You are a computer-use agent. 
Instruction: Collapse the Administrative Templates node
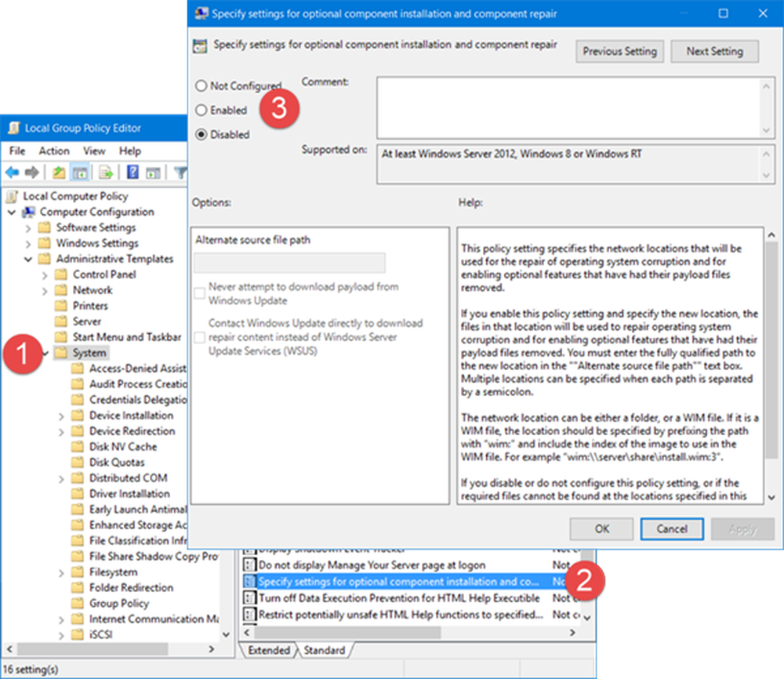click(x=29, y=259)
